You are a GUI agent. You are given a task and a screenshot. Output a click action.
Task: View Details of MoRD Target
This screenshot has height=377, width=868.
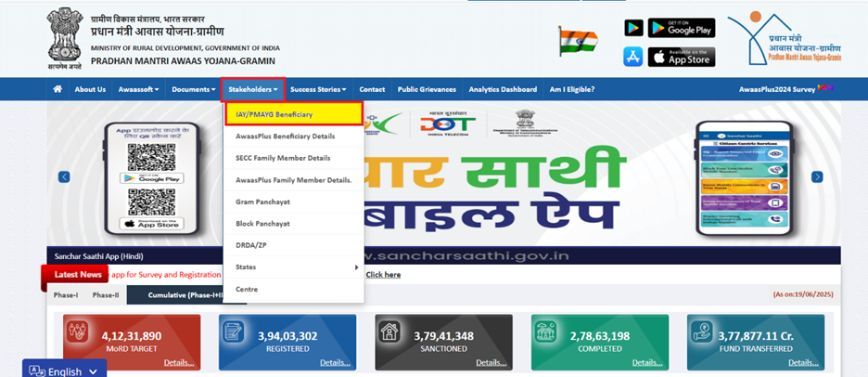179,363
